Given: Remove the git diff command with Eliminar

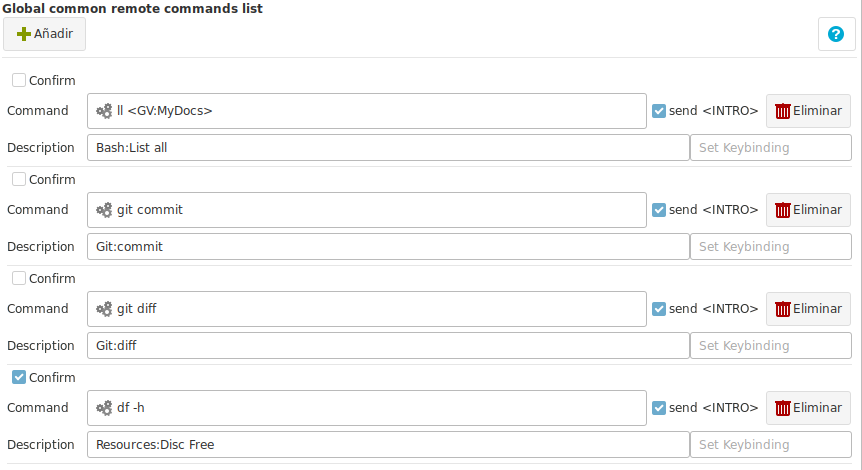Looking at the screenshot, I should (808, 309).
